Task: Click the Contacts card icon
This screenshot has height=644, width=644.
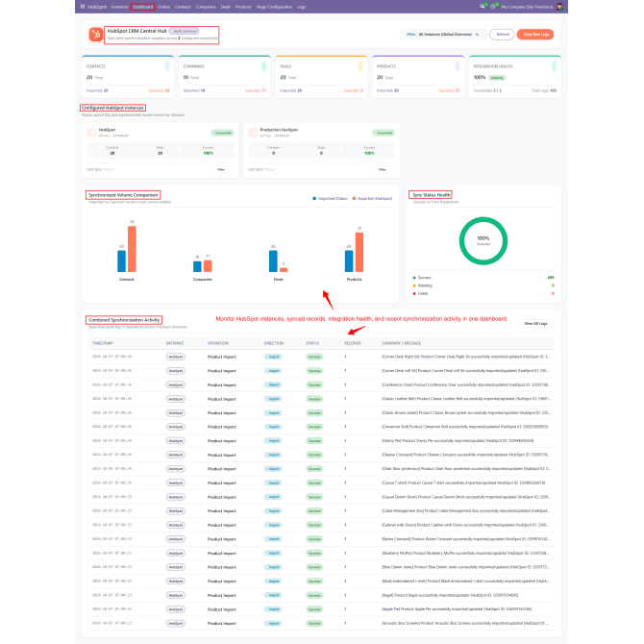Action: tap(167, 66)
